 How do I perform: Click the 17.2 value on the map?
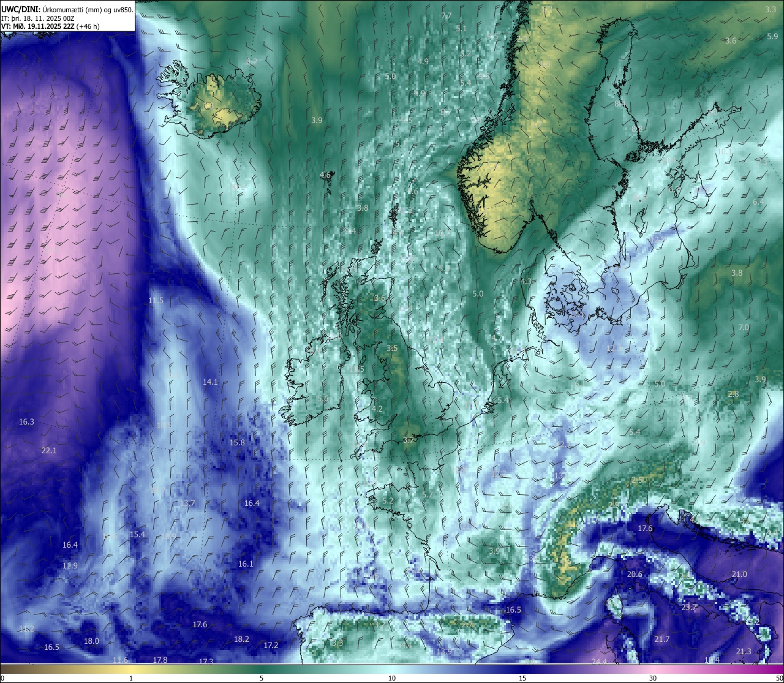tap(271, 645)
